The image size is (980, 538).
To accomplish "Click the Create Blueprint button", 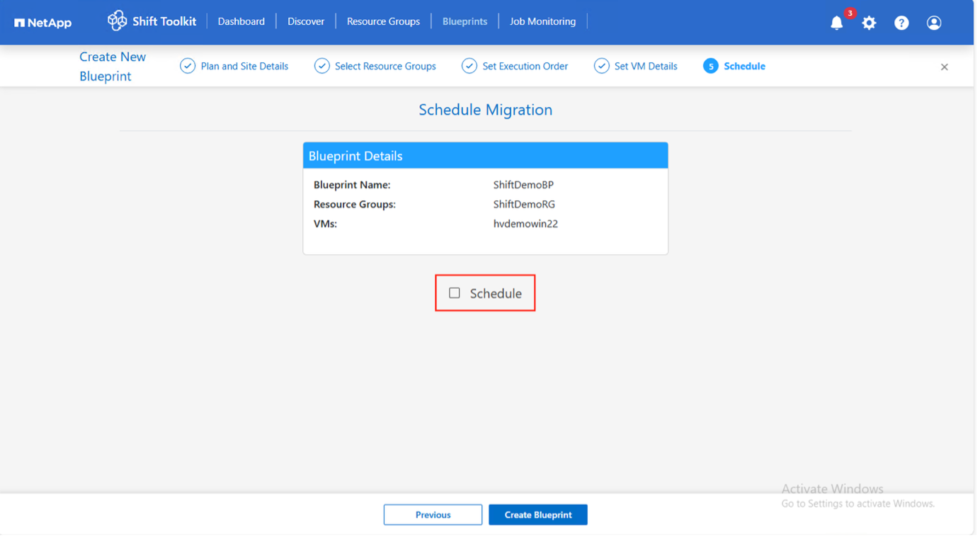I will [538, 515].
